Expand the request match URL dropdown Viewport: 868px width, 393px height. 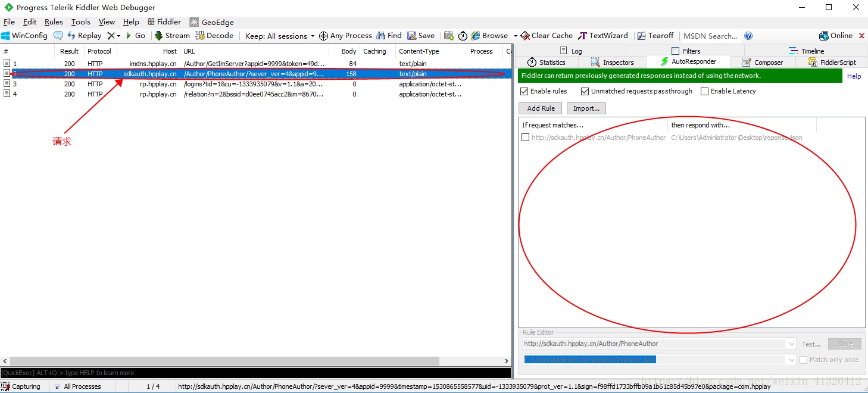click(791, 344)
